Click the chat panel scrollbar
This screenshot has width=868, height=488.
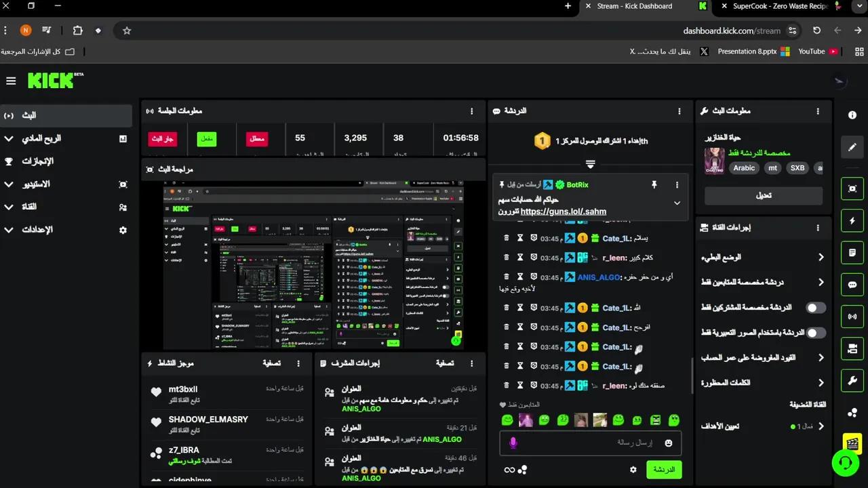692,375
